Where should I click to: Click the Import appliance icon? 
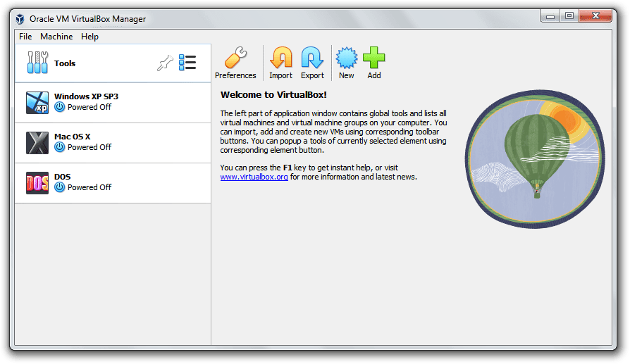point(281,58)
